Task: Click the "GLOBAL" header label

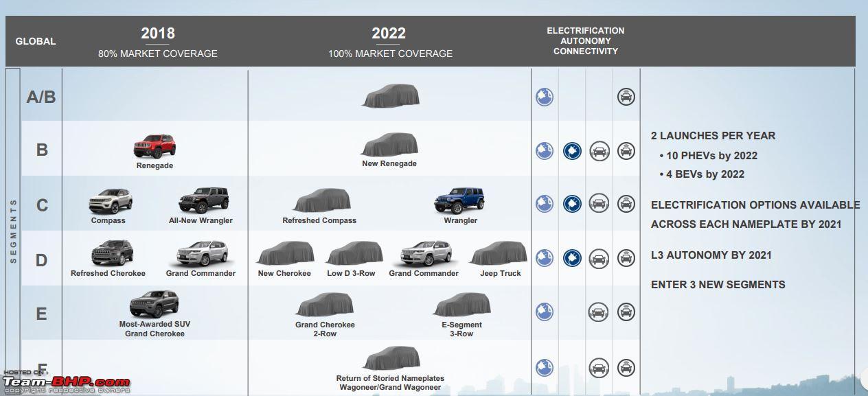Action: tap(36, 41)
